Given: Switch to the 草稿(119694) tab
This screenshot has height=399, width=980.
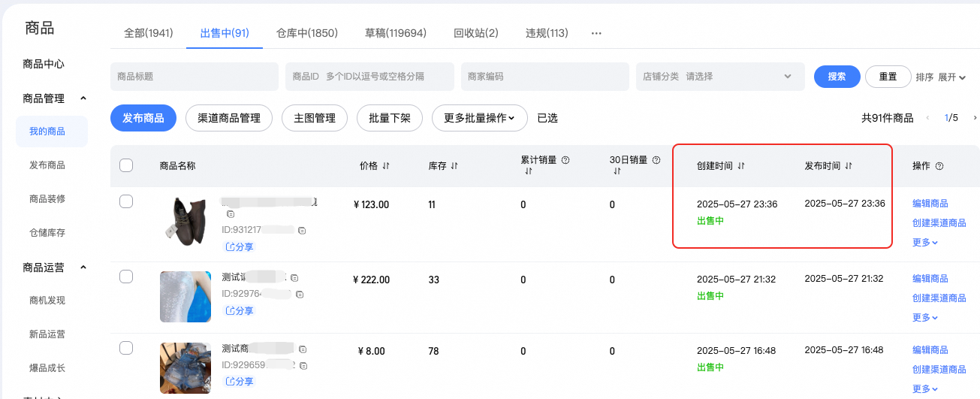Looking at the screenshot, I should pos(396,33).
